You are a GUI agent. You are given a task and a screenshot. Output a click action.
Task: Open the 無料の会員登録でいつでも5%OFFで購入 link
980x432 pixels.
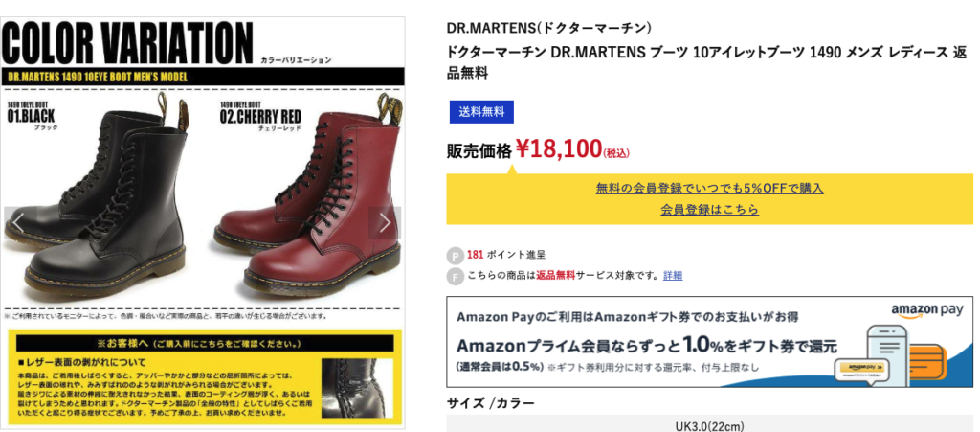click(x=709, y=188)
